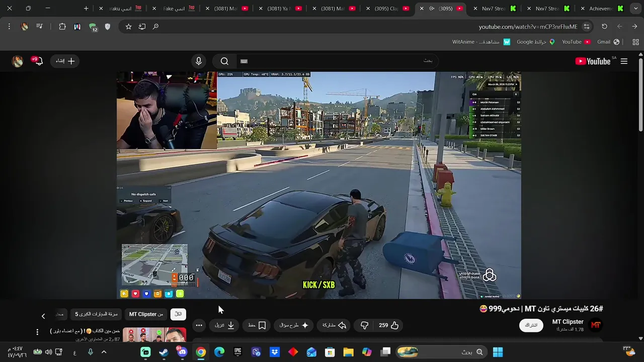Launch Epic Games from taskbar
The image size is (644, 362).
pos(237,352)
